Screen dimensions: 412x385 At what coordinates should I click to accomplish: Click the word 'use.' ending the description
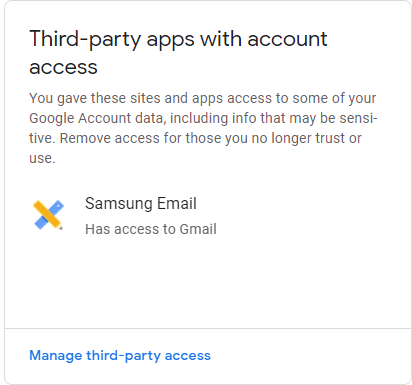(42, 159)
